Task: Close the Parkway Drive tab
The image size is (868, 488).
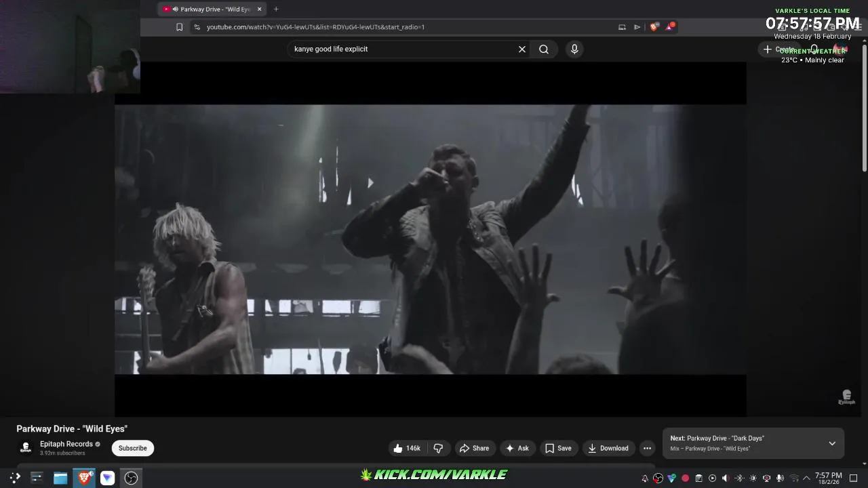Action: pos(259,9)
